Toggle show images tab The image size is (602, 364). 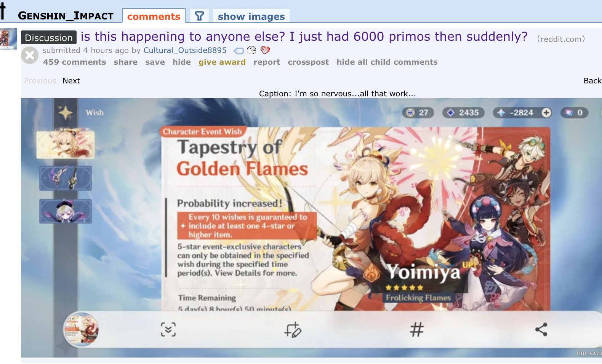click(x=251, y=16)
